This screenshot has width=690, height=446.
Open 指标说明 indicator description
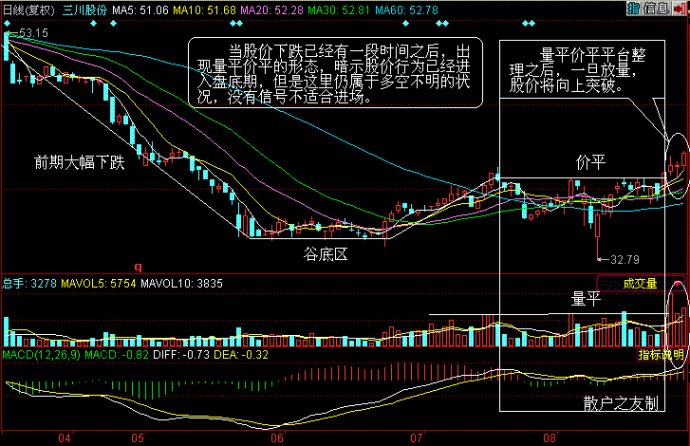pos(661,355)
